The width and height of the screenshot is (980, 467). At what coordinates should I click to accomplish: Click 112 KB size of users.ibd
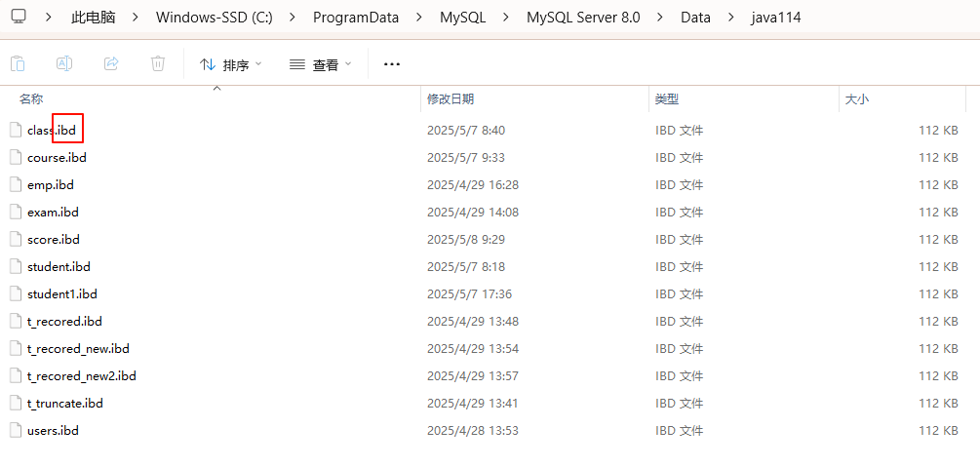pyautogui.click(x=938, y=430)
